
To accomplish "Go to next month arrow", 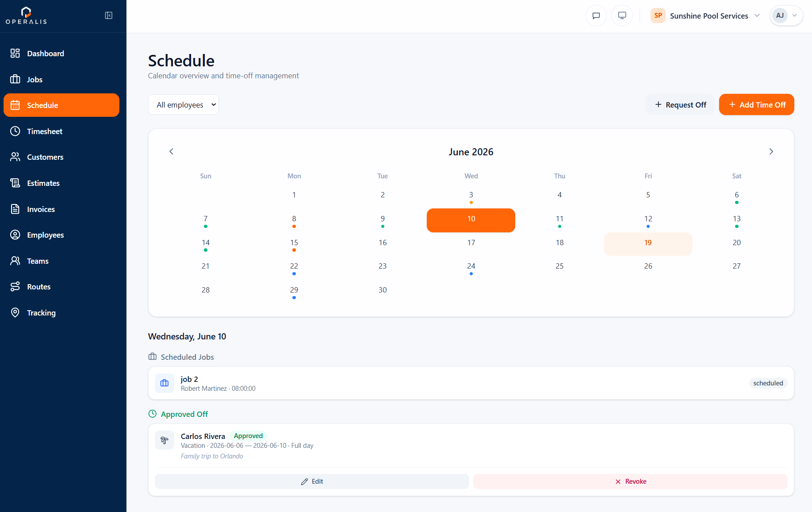I will [771, 151].
